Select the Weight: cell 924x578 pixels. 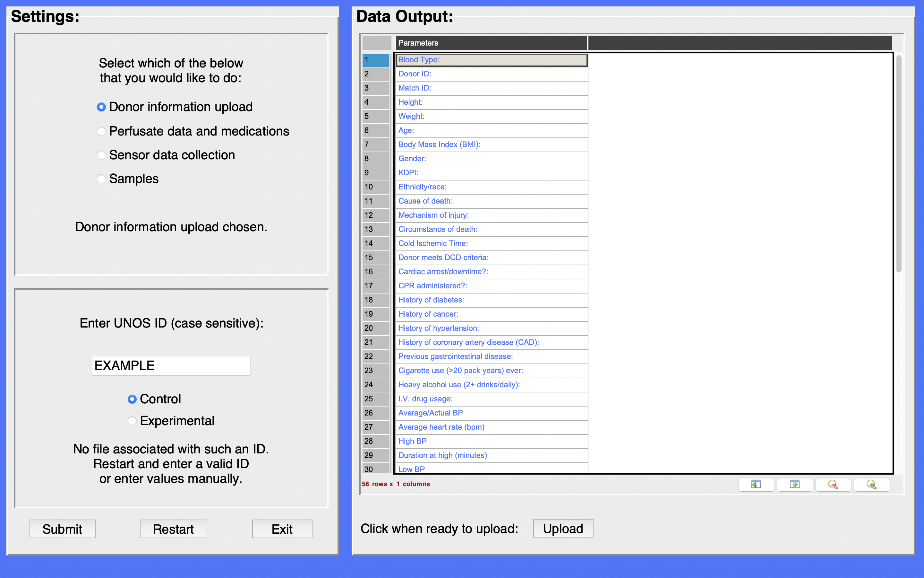(x=492, y=117)
